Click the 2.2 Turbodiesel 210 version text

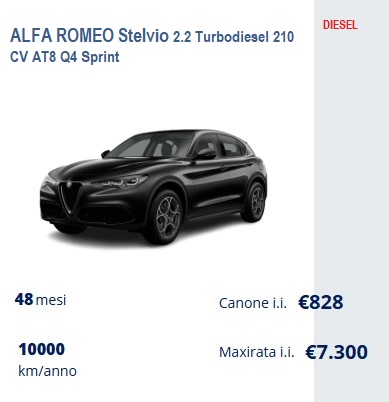(x=233, y=37)
